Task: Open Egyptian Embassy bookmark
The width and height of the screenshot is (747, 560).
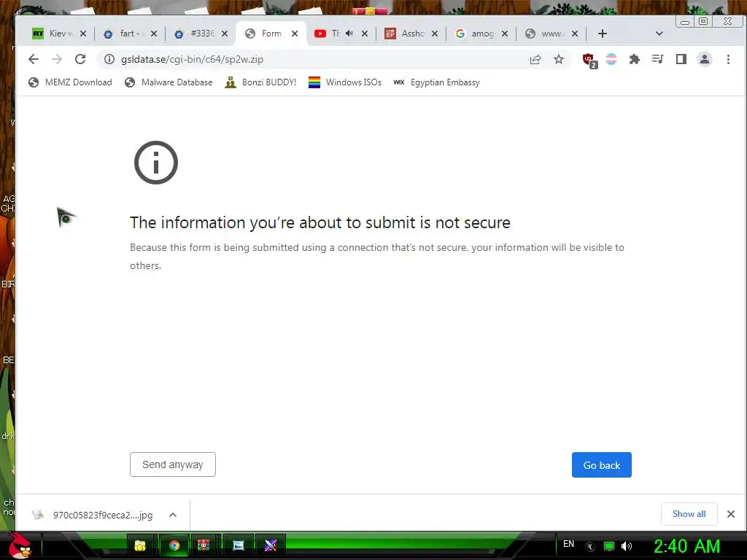Action: (436, 82)
